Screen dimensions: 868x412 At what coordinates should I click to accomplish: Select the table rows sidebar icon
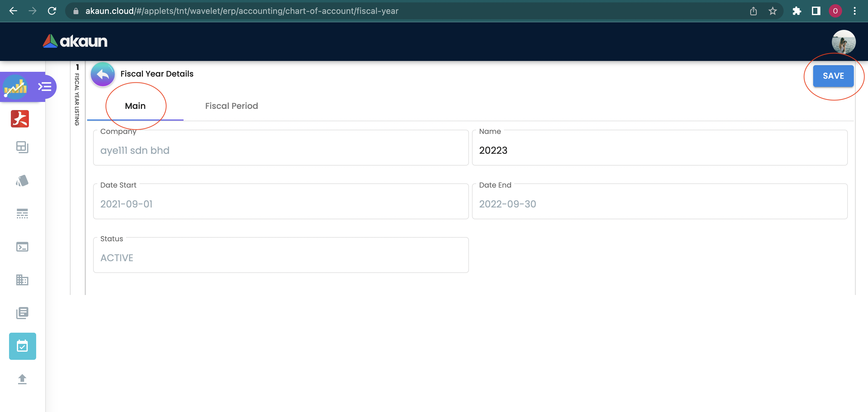pyautogui.click(x=22, y=214)
